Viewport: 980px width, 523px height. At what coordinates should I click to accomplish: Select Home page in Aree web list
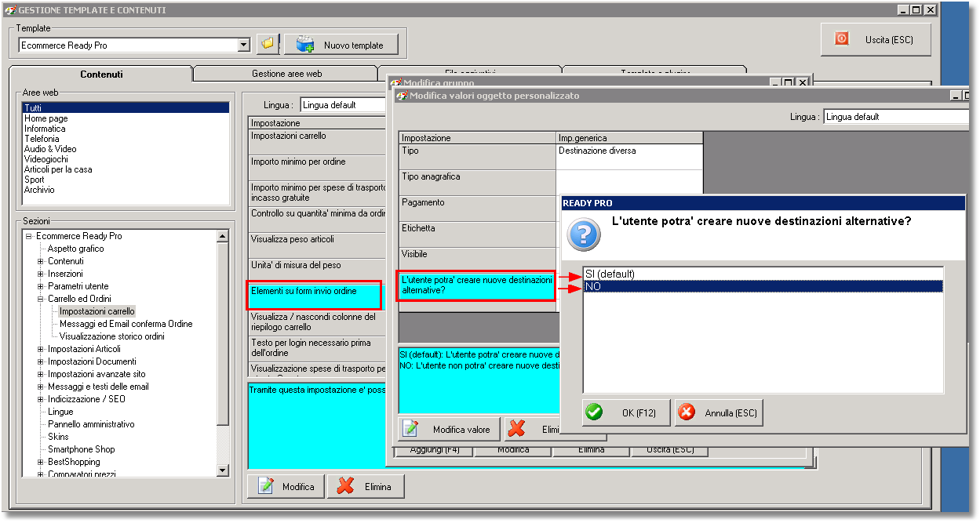(126, 118)
